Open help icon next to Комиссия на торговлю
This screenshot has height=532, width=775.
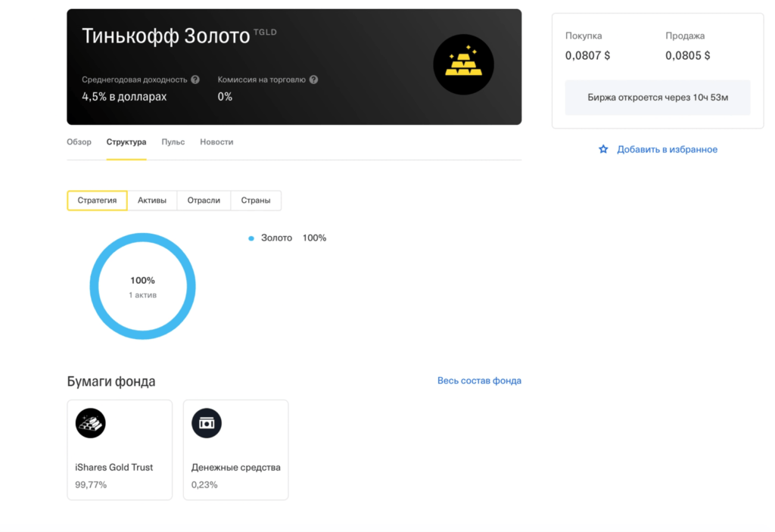(x=313, y=79)
